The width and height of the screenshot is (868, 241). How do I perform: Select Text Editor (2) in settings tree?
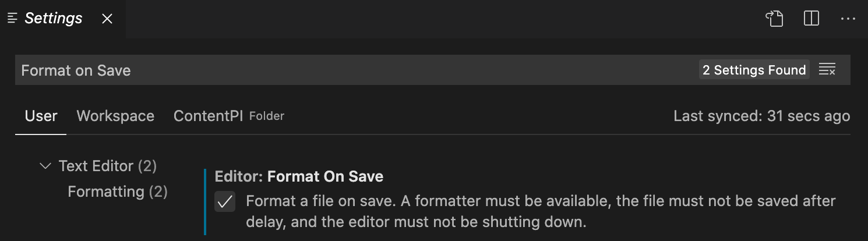108,166
